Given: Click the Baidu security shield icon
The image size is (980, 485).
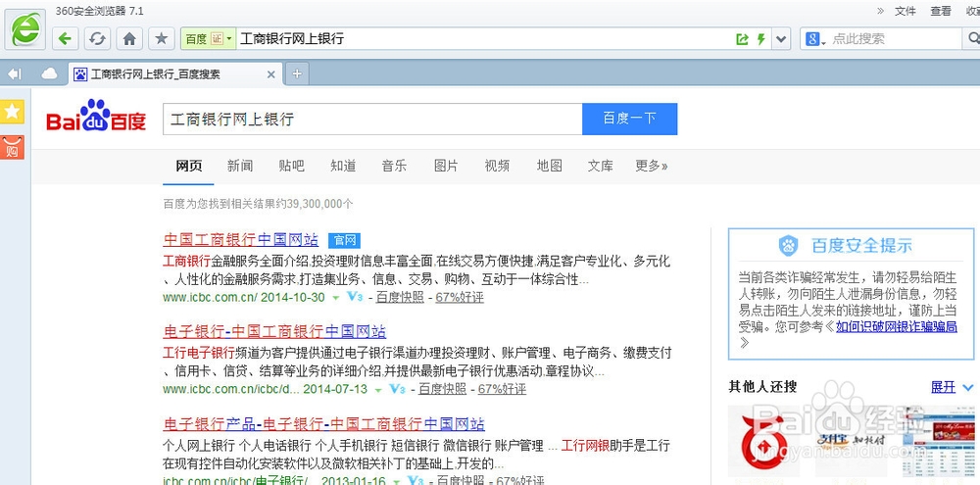Looking at the screenshot, I should pyautogui.click(x=788, y=245).
